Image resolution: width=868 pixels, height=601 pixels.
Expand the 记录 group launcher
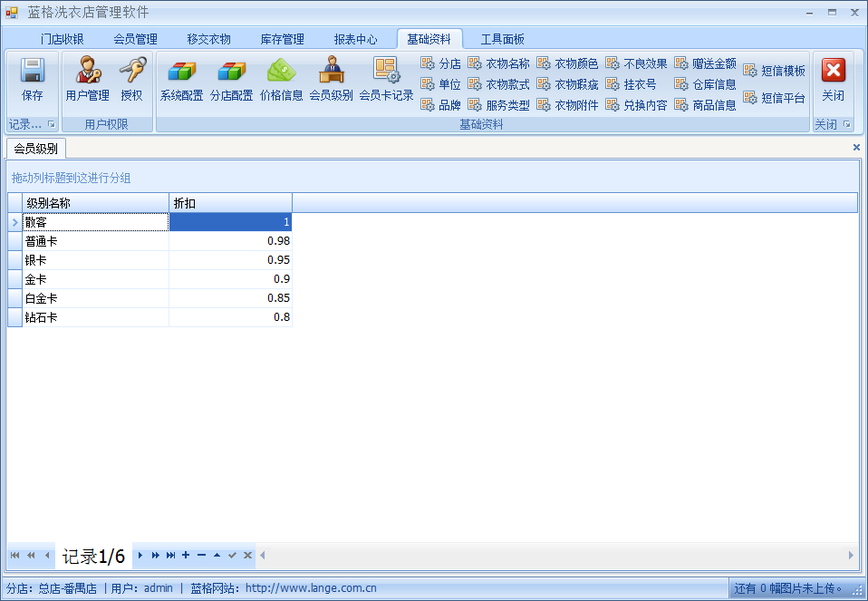52,124
